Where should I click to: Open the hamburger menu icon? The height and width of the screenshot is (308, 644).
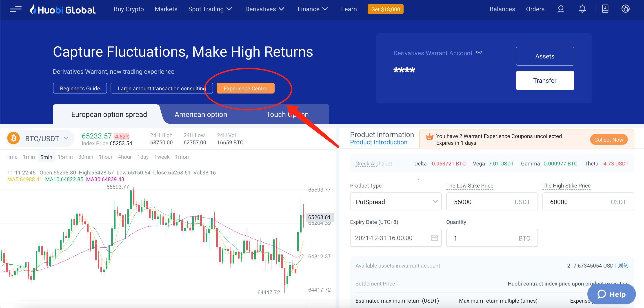[x=16, y=9]
